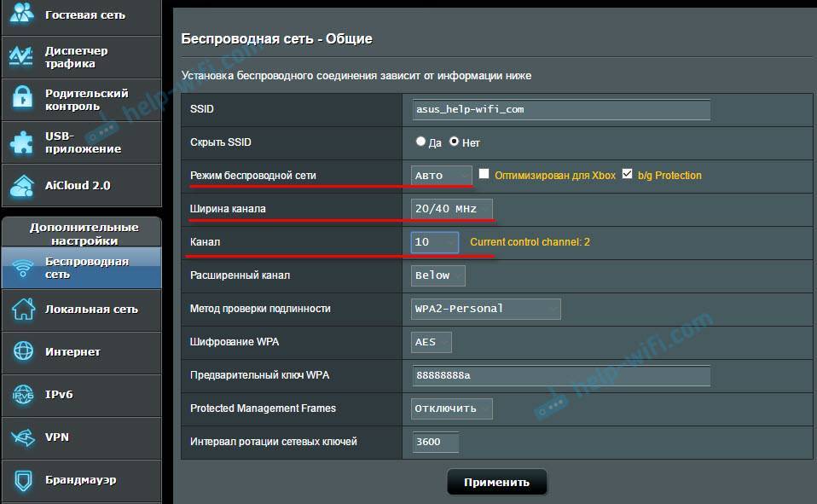817x504 pixels.
Task: Click the WPA pre-shared key field
Action: point(560,376)
